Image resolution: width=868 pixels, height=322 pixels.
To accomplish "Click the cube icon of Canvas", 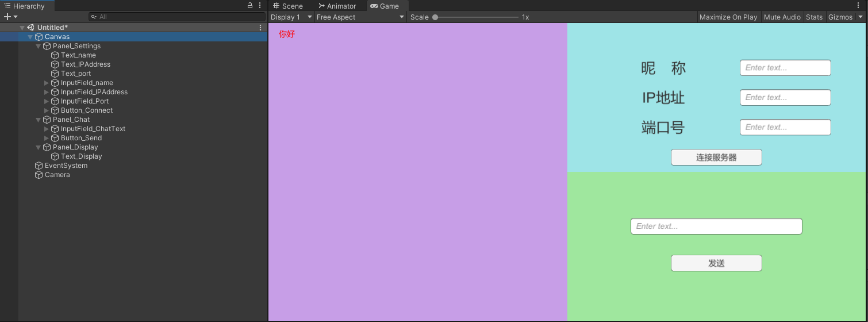I will point(39,37).
